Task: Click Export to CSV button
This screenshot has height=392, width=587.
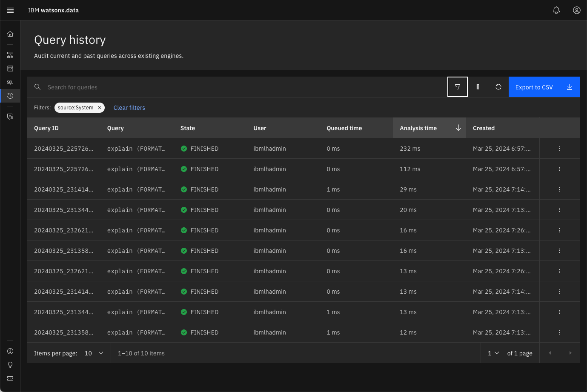Action: click(544, 87)
